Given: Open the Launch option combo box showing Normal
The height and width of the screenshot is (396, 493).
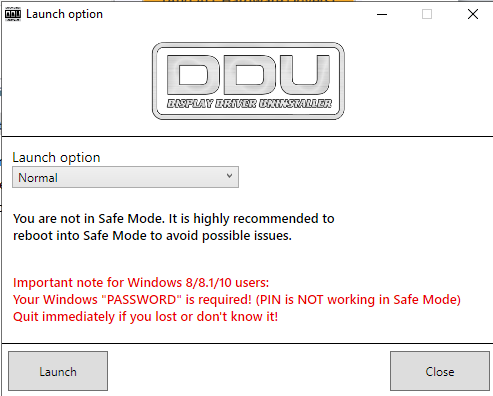Looking at the screenshot, I should pyautogui.click(x=125, y=177).
